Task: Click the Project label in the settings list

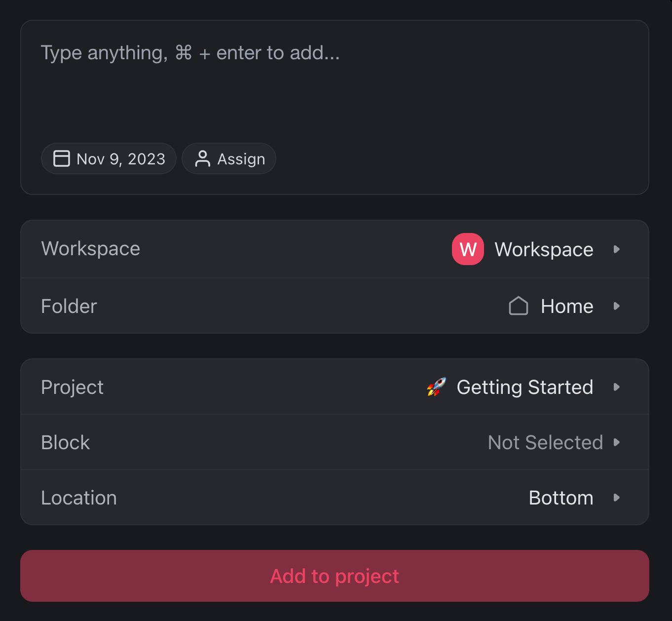Action: [72, 387]
